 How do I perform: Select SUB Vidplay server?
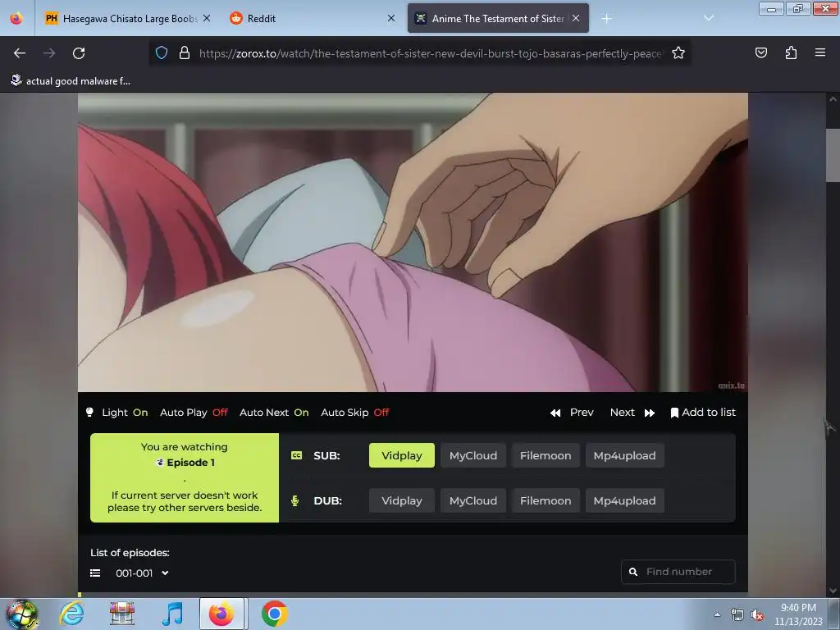(402, 455)
